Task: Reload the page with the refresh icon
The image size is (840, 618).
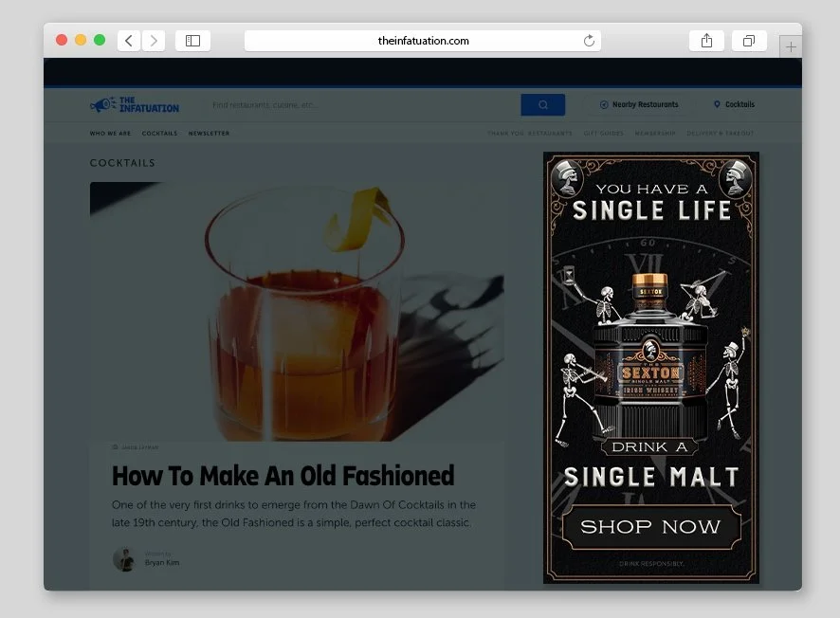Action: point(589,41)
